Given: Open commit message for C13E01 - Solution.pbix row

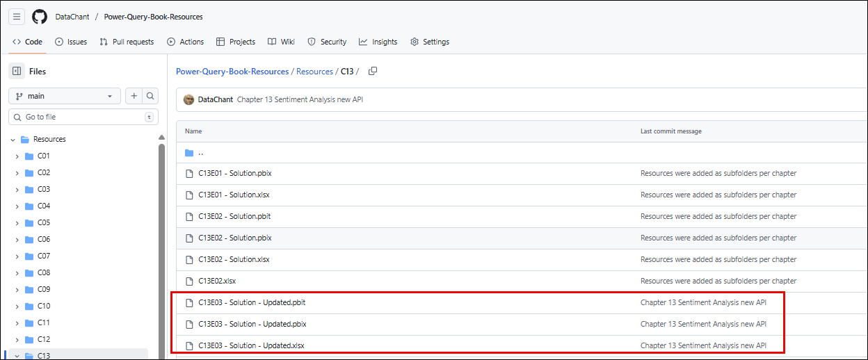Looking at the screenshot, I should pos(718,173).
